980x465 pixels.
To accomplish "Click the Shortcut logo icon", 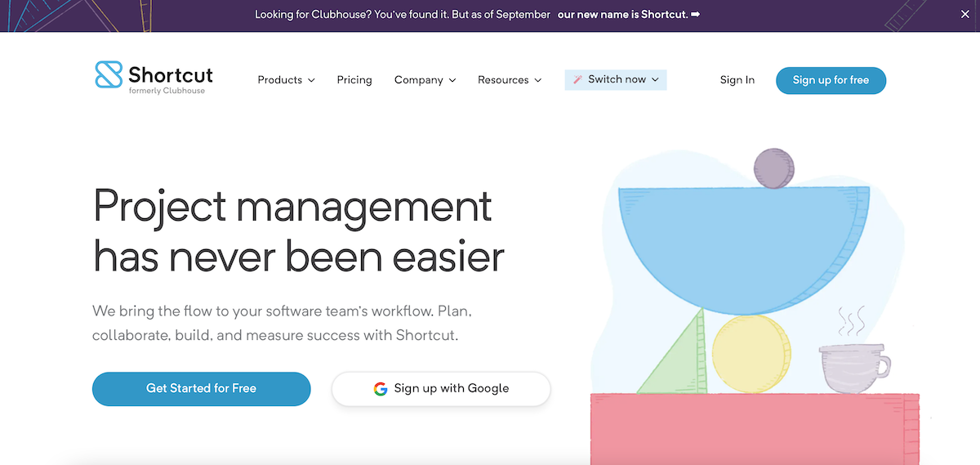I will pos(109,74).
